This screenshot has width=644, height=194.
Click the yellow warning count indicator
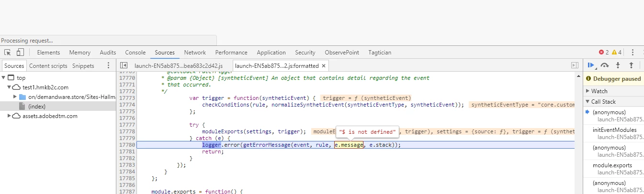617,53
